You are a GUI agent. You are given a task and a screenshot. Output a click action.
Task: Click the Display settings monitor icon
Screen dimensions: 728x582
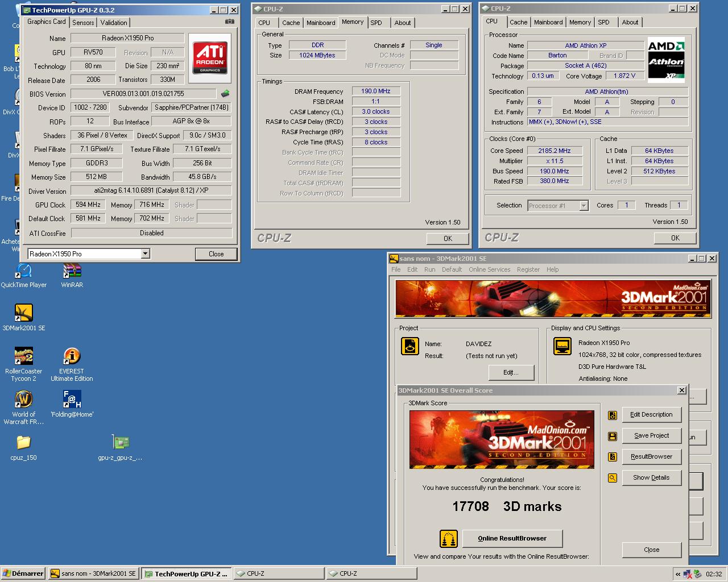point(562,346)
